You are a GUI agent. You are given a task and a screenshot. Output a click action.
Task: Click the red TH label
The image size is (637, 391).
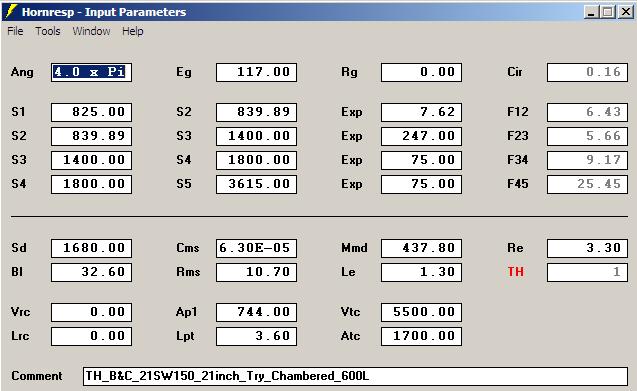516,272
